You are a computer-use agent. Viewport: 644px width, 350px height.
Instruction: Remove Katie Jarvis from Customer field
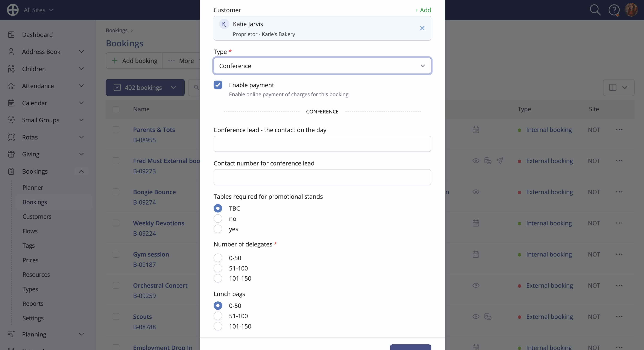(x=422, y=28)
